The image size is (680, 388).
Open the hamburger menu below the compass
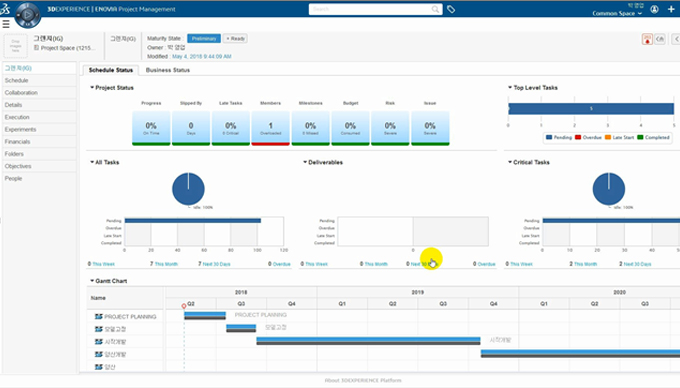pos(6,24)
